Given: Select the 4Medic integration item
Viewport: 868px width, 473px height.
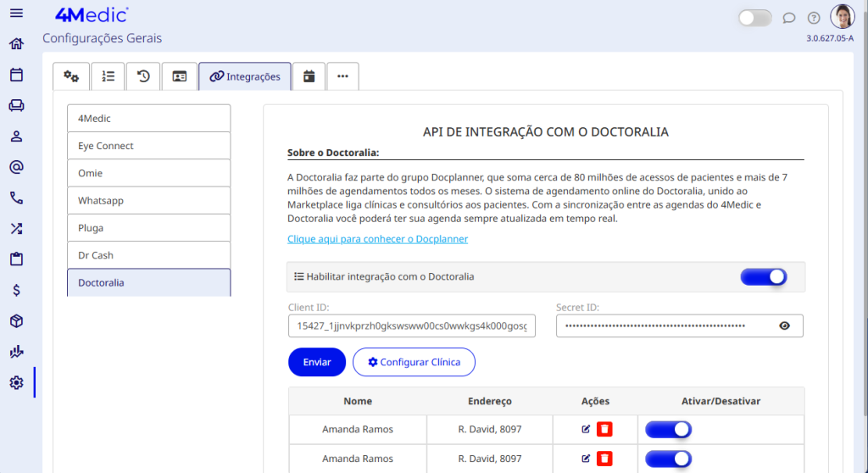Looking at the screenshot, I should click(149, 118).
